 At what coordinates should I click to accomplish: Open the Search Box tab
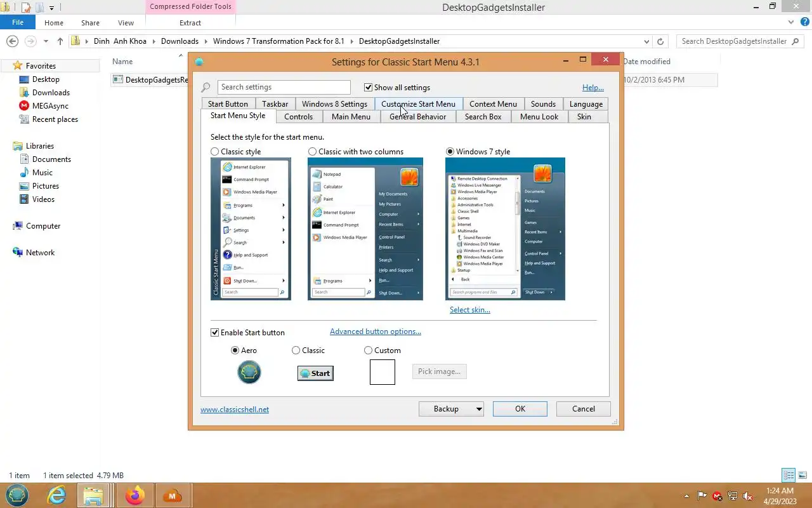[x=483, y=117]
